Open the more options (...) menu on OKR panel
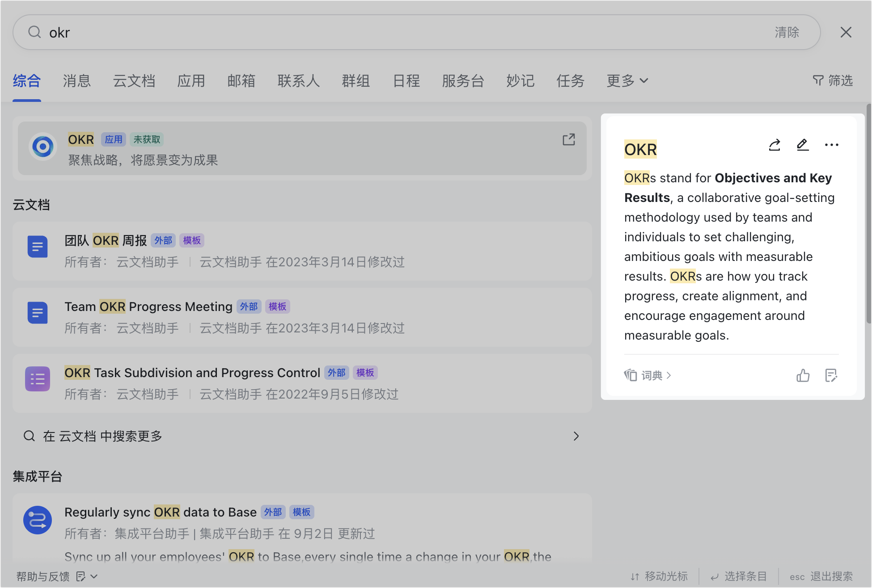872x588 pixels. click(831, 145)
